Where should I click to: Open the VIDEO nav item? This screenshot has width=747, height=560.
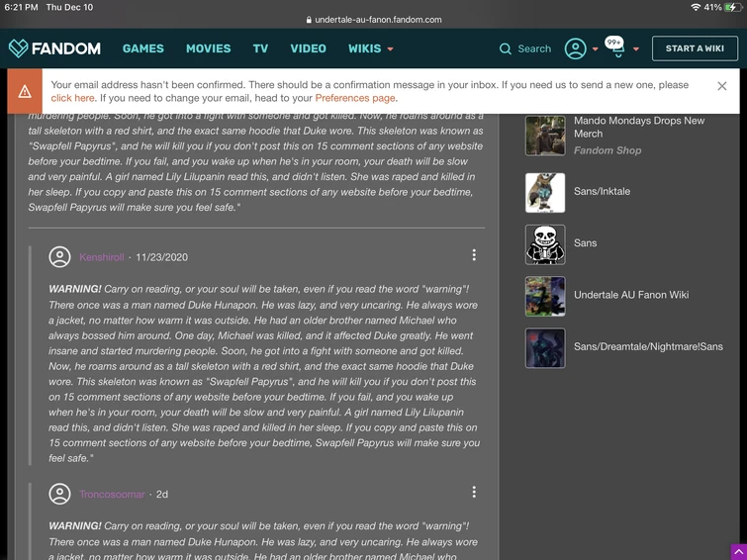[x=309, y=48]
